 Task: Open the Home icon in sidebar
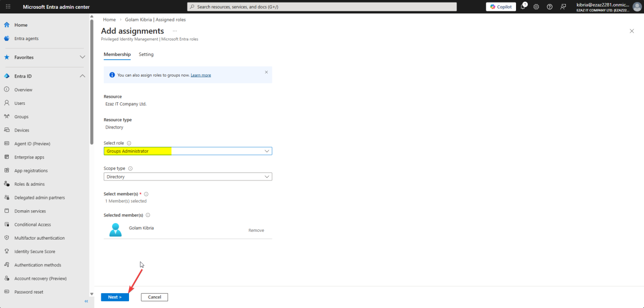click(x=7, y=25)
